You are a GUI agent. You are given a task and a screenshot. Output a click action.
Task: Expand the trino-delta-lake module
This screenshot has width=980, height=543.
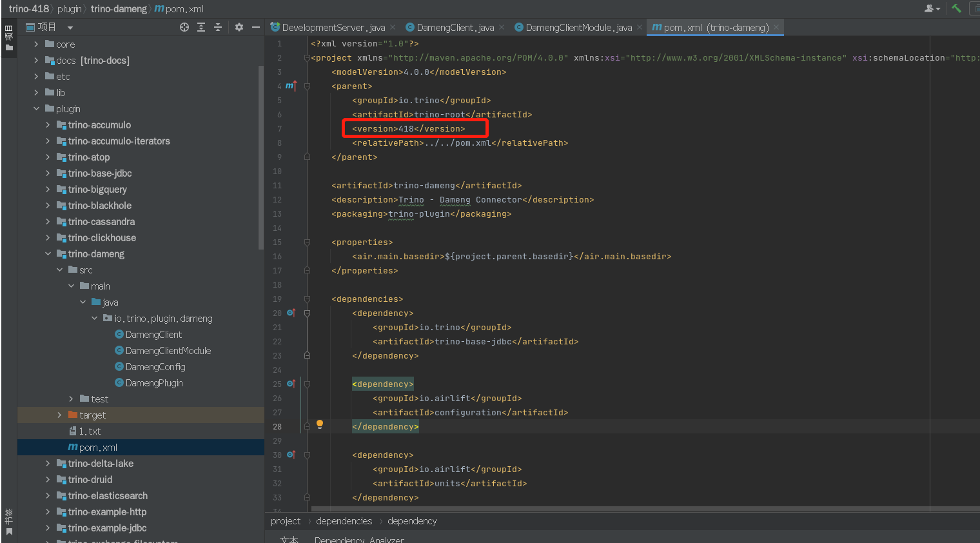[x=48, y=463]
